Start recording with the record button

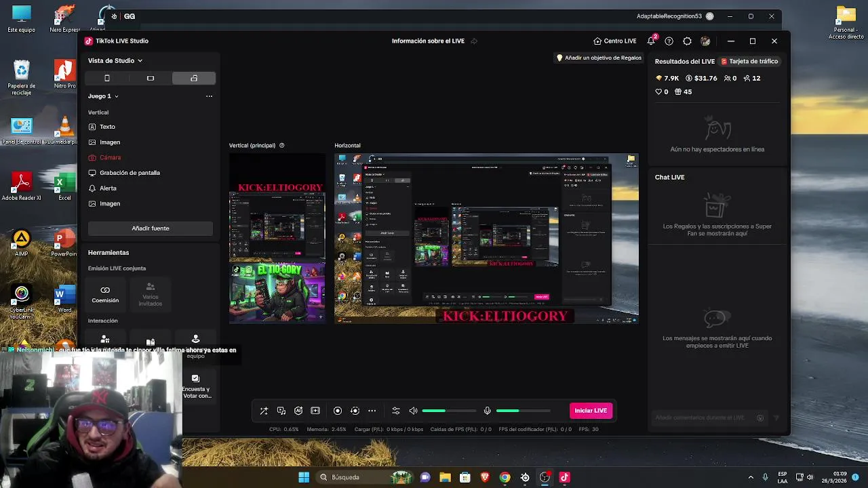(x=338, y=411)
